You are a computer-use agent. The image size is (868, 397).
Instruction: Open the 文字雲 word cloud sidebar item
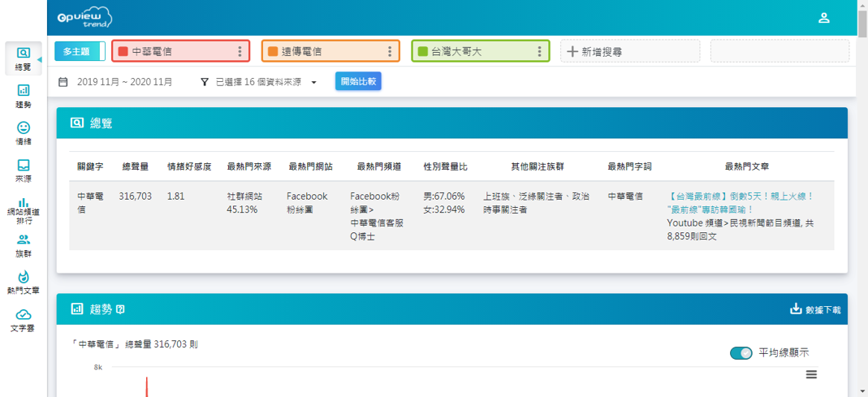[x=24, y=320]
